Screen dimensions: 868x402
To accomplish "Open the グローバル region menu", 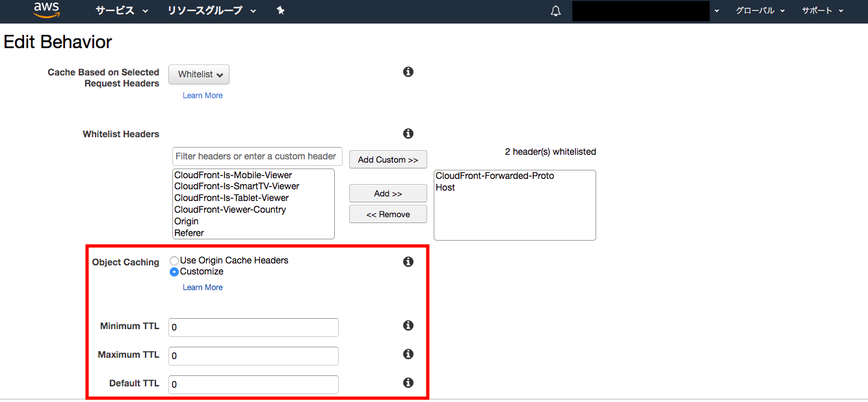I will click(760, 11).
